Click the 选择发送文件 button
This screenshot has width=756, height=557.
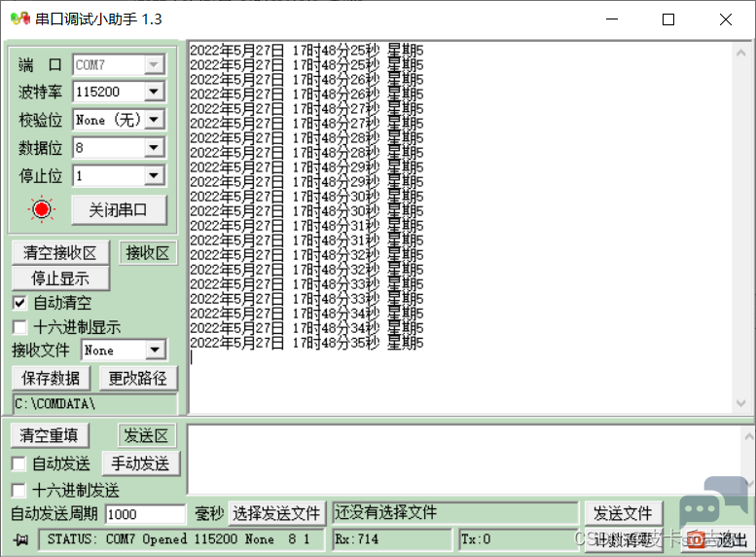[x=276, y=513]
